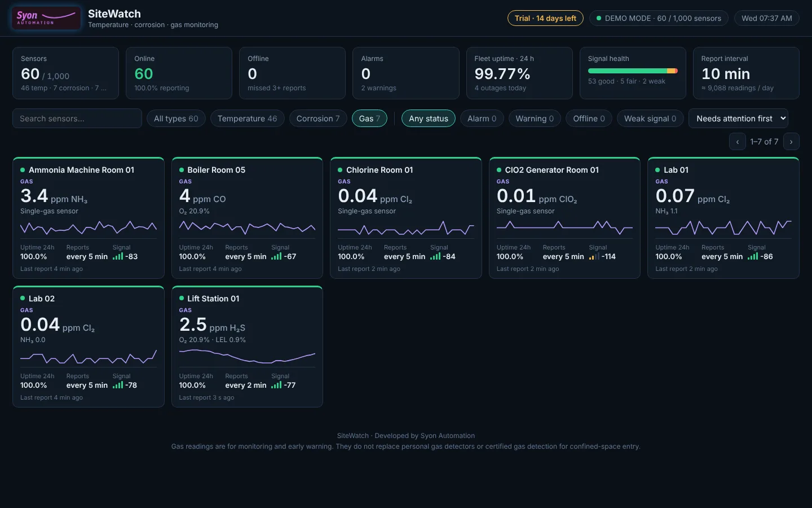
Task: Click the Sensors 60 / 1,000 summary card
Action: click(65, 73)
